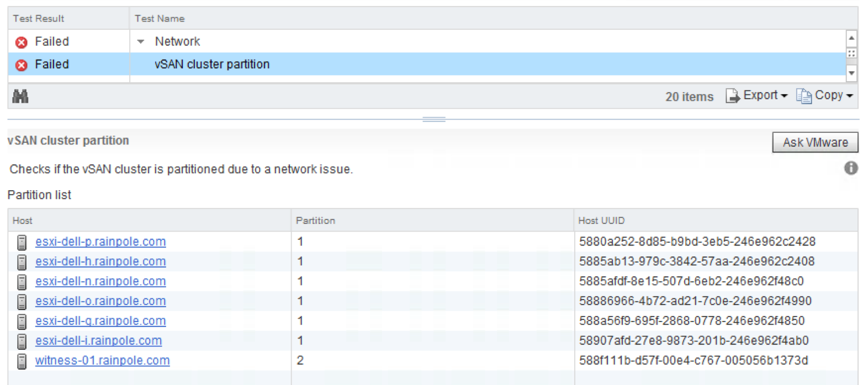Click host icon for esxi-dell-i.rainpole.com
The height and width of the screenshot is (385, 868).
(22, 341)
